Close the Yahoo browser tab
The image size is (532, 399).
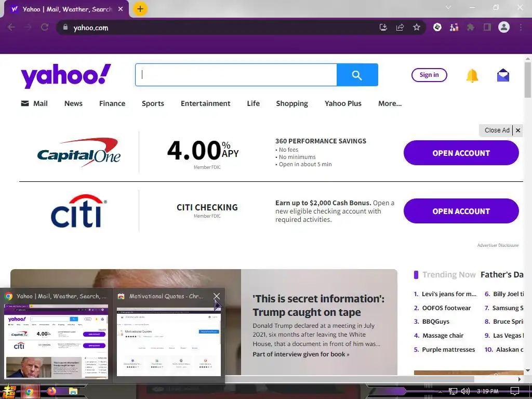[121, 9]
